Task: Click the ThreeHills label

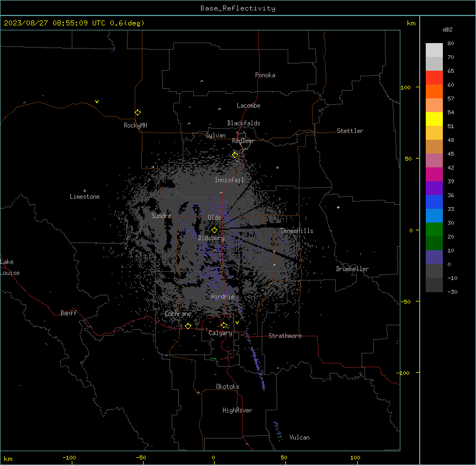Action: coord(297,231)
